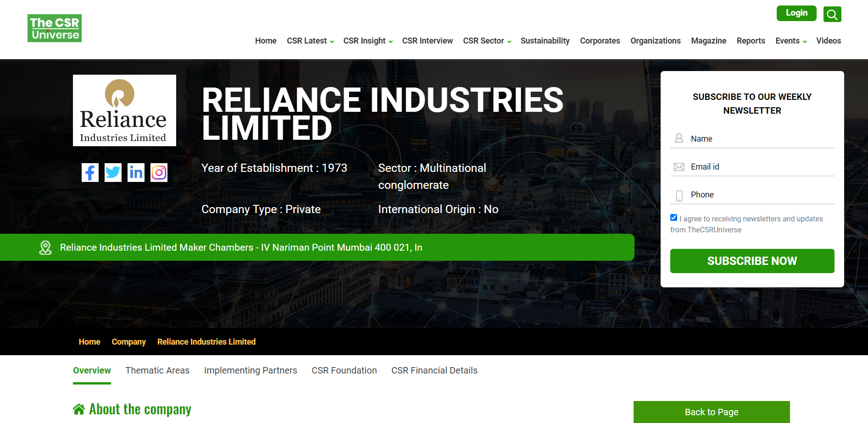Image resolution: width=868 pixels, height=423 pixels.
Task: Switch to the Thematic Areas tab
Action: point(157,370)
